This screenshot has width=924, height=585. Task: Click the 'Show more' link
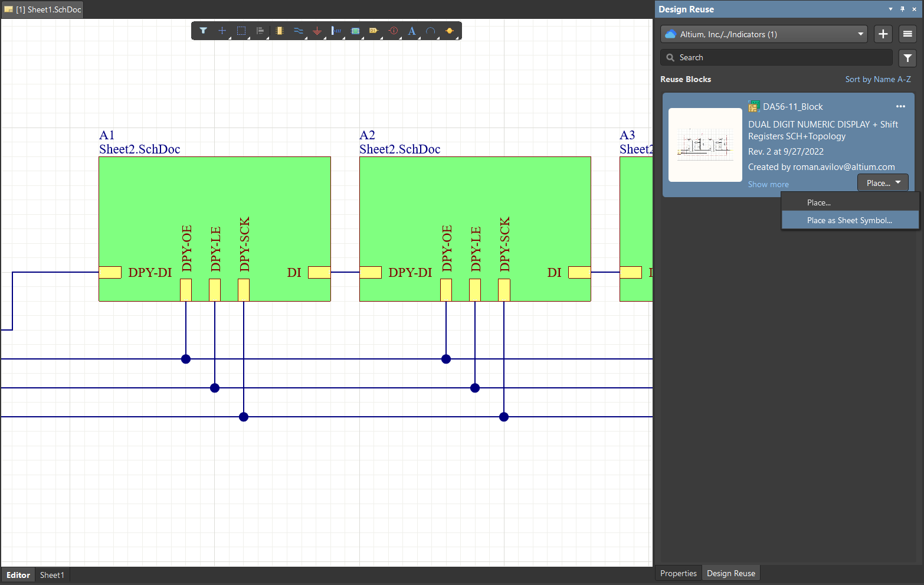pos(768,184)
